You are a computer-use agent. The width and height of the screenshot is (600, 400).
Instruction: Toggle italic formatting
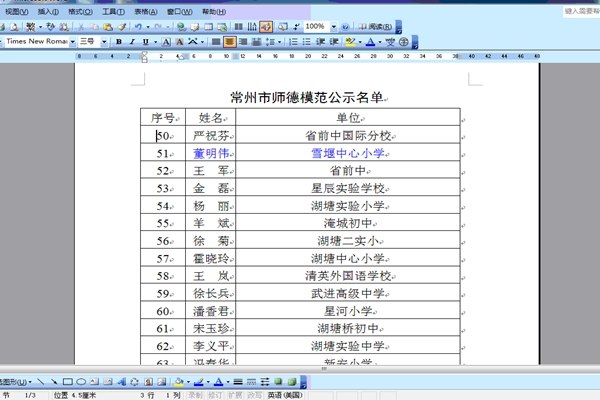(x=132, y=42)
